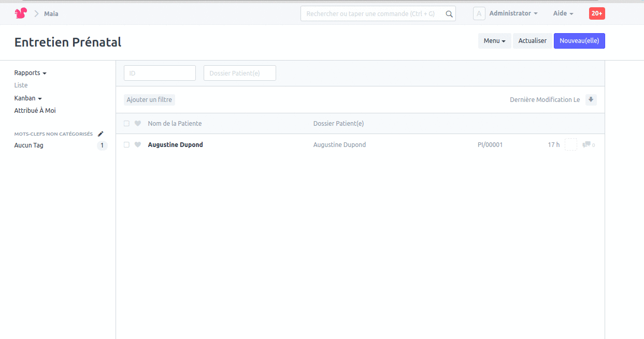644x339 pixels.
Task: Click the pencil icon to edit tags
Action: [101, 134]
